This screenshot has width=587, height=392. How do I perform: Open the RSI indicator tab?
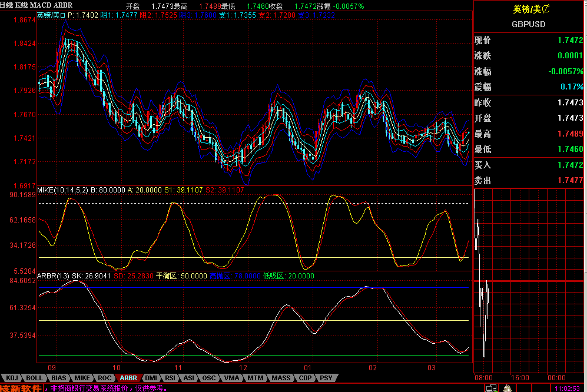(x=170, y=378)
